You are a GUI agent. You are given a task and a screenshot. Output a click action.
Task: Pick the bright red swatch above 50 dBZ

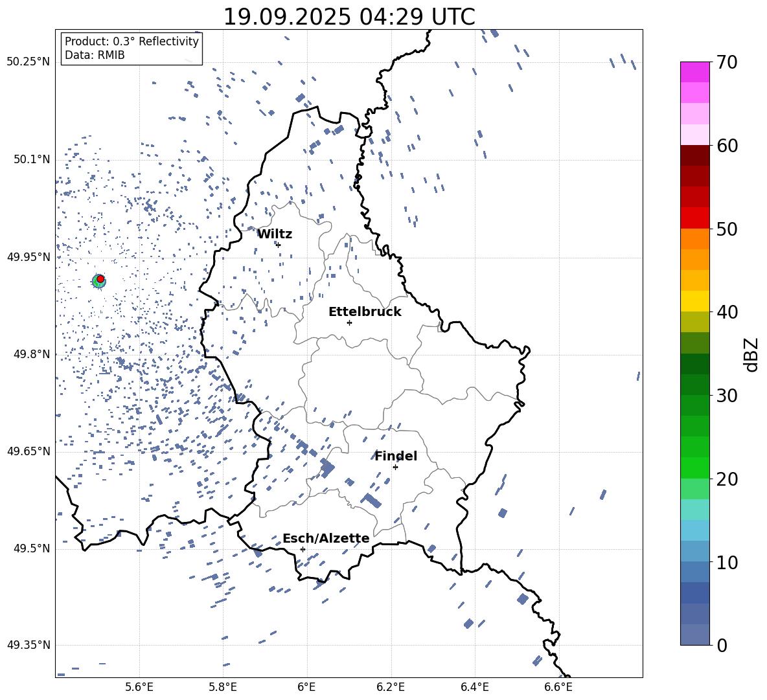[x=695, y=218]
